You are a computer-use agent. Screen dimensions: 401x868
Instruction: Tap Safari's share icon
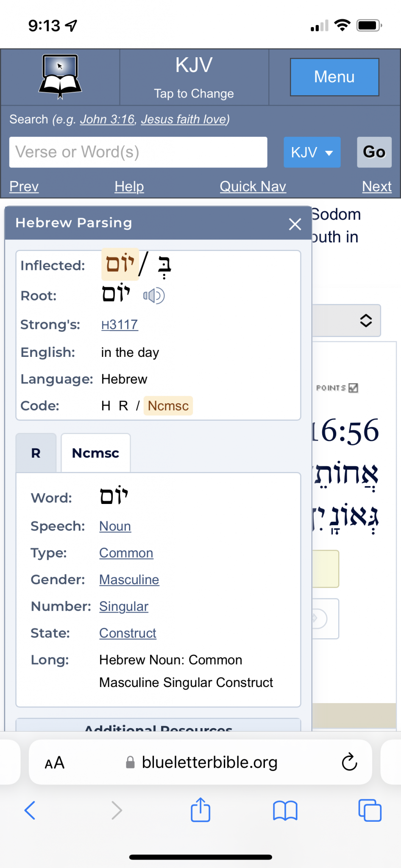(200, 810)
